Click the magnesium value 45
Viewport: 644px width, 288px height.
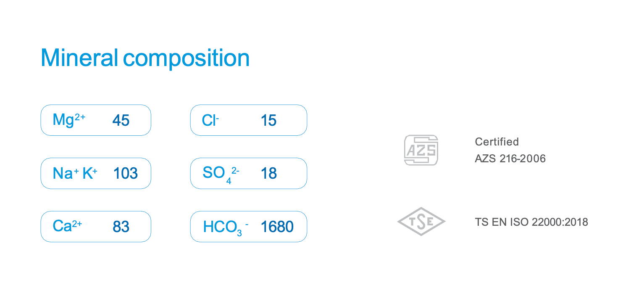tap(121, 121)
